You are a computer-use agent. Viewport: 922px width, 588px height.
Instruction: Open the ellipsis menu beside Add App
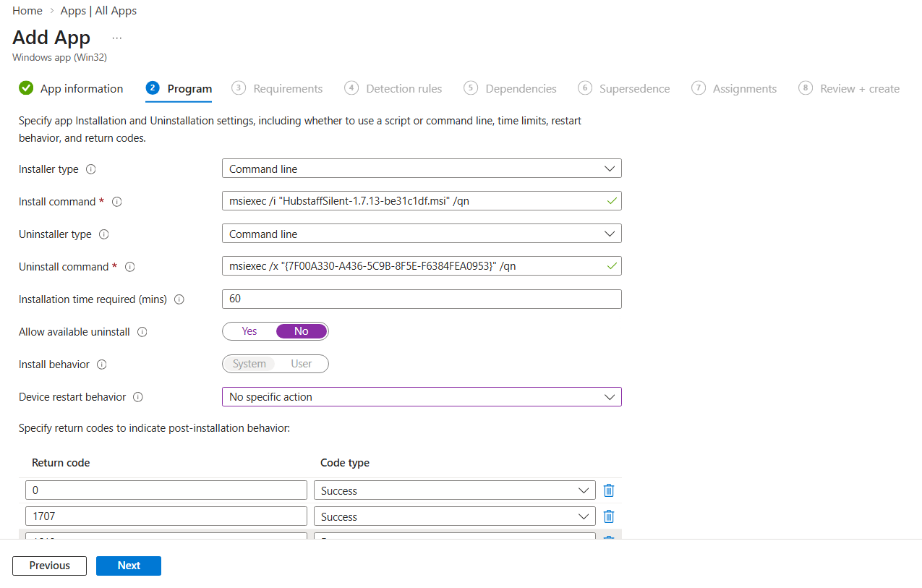click(x=117, y=38)
